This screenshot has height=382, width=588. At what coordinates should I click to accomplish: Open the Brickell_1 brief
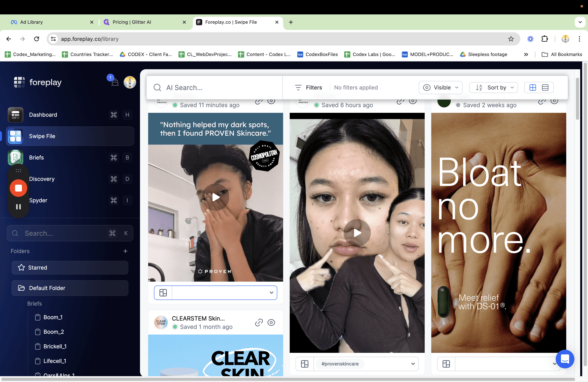pos(51,346)
